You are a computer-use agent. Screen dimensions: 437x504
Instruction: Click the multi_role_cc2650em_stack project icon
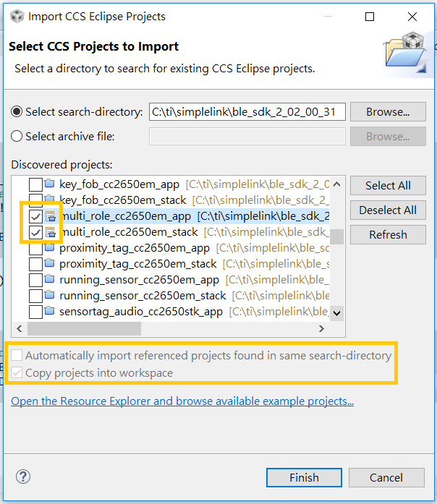click(50, 232)
